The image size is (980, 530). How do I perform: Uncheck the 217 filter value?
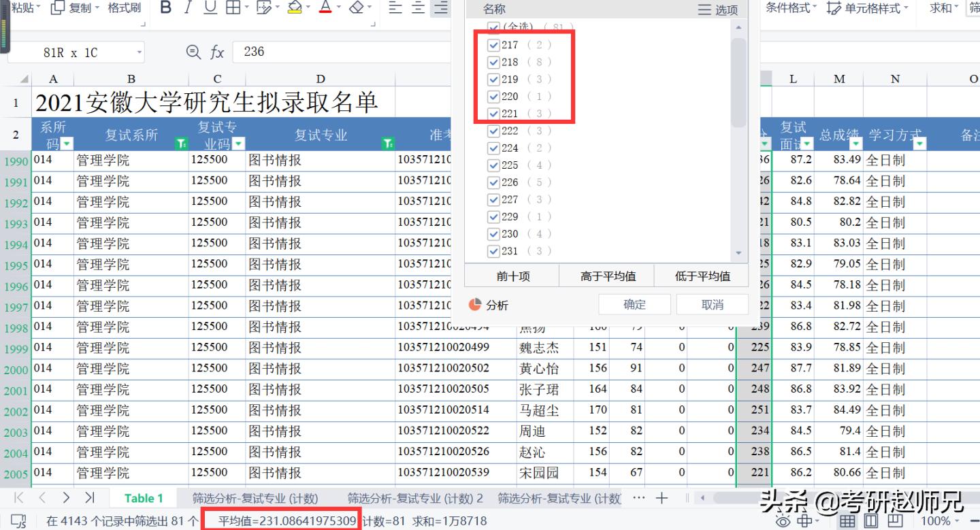[x=494, y=45]
